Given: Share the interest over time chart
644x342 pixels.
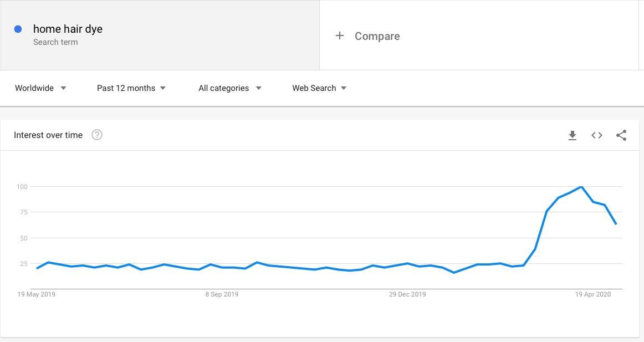Looking at the screenshot, I should (621, 135).
